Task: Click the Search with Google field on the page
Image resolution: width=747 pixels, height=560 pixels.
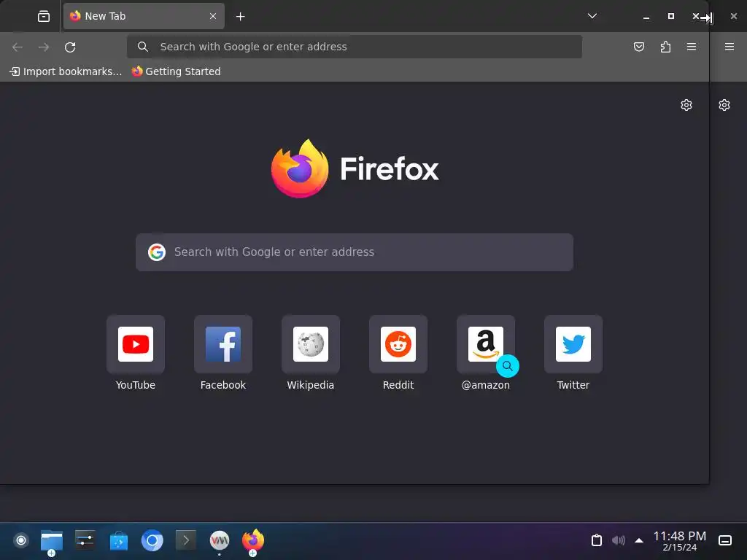Action: [354, 252]
